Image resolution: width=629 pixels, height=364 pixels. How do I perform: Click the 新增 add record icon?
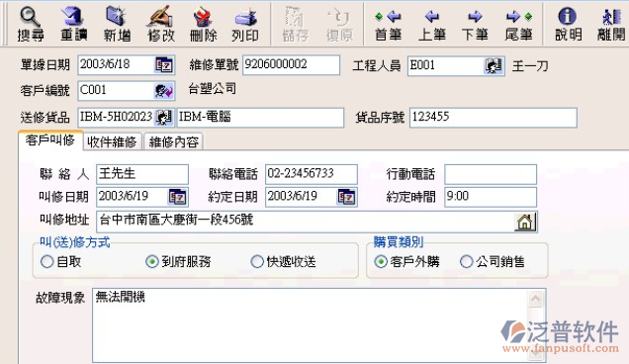coord(117,16)
